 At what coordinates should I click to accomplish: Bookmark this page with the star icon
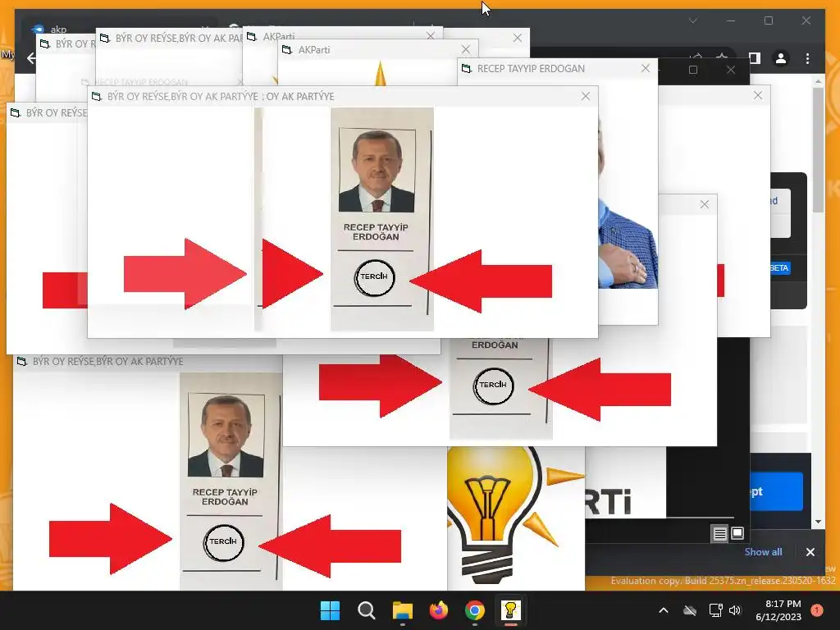tap(722, 57)
